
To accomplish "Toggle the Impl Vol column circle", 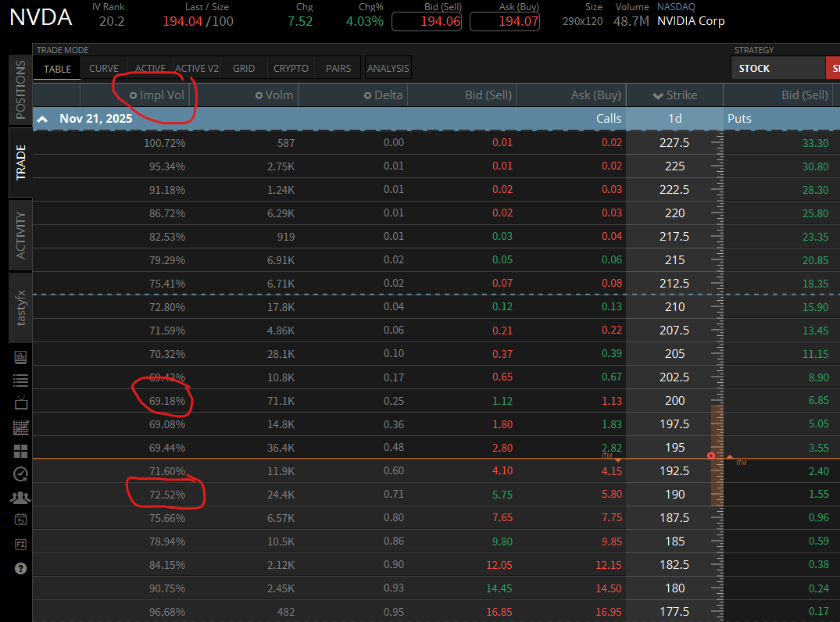I will [x=134, y=95].
